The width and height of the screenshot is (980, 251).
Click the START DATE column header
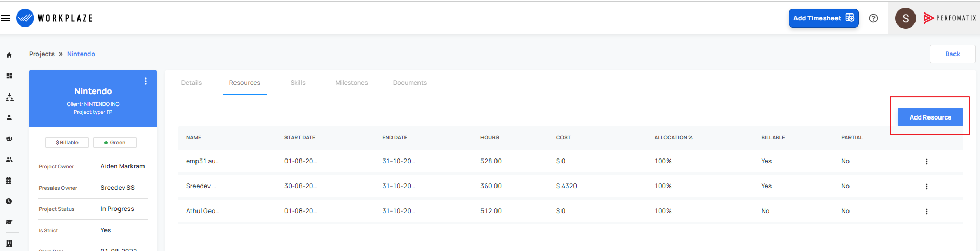click(300, 138)
